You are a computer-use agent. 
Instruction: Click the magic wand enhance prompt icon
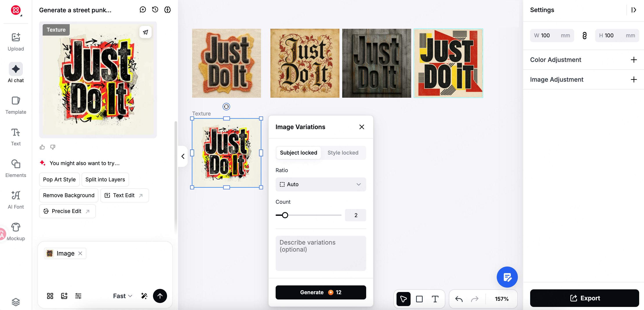(144, 296)
